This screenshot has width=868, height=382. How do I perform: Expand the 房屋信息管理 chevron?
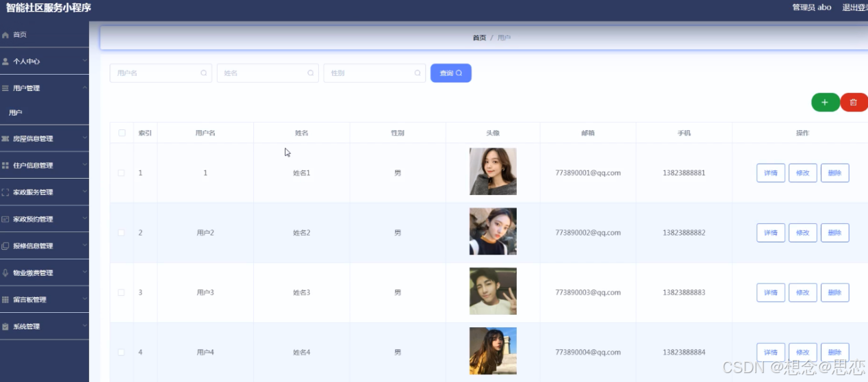85,138
